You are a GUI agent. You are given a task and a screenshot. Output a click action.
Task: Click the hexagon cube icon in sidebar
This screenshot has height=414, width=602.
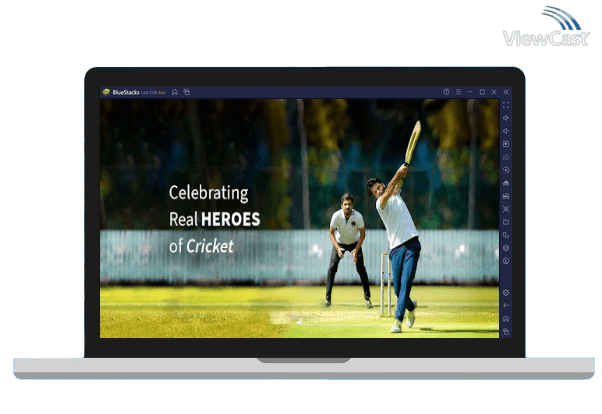506,248
